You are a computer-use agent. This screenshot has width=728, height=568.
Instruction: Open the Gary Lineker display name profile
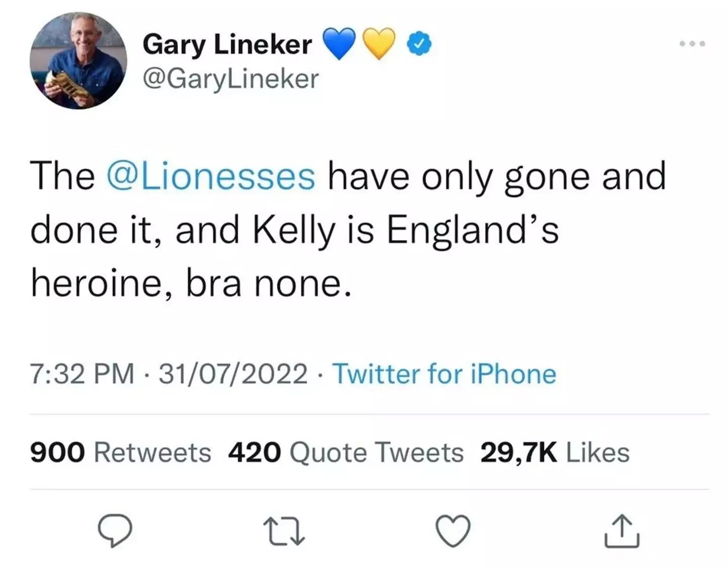pyautogui.click(x=227, y=44)
